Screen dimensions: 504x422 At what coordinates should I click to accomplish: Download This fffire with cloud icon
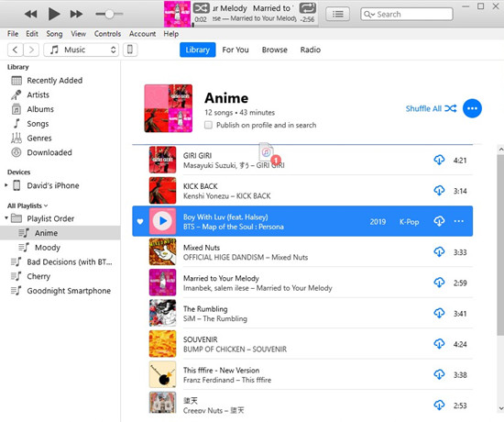click(x=439, y=374)
